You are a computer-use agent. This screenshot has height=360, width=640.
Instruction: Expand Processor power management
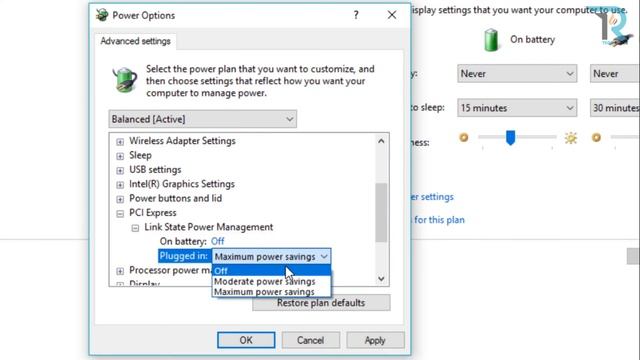[120, 271]
